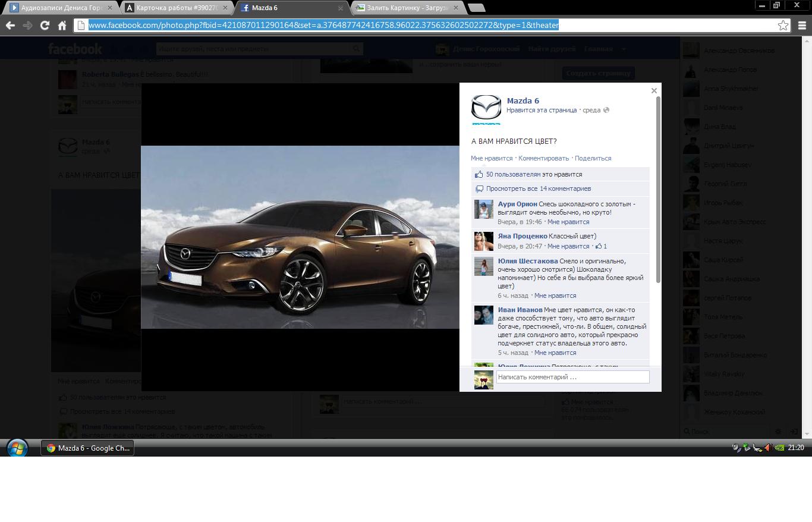Open chat with Александр Попов in sidebar
The image size is (812, 522).
pyautogui.click(x=730, y=70)
